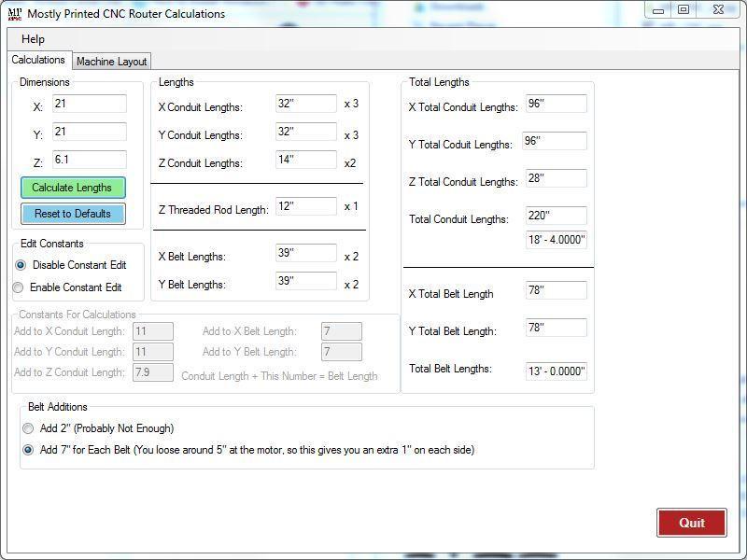Switch to the Machine Layout tab
Viewport: 747px width, 560px height.
tap(111, 62)
